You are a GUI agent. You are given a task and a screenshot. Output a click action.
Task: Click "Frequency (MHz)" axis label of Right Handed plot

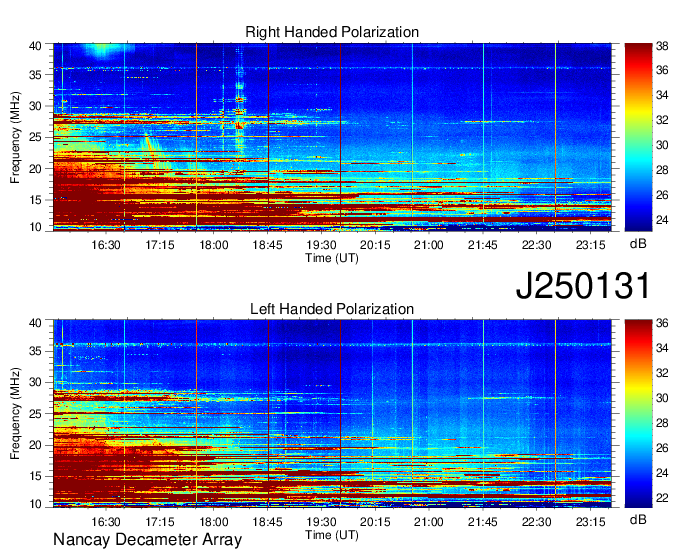click(15, 137)
